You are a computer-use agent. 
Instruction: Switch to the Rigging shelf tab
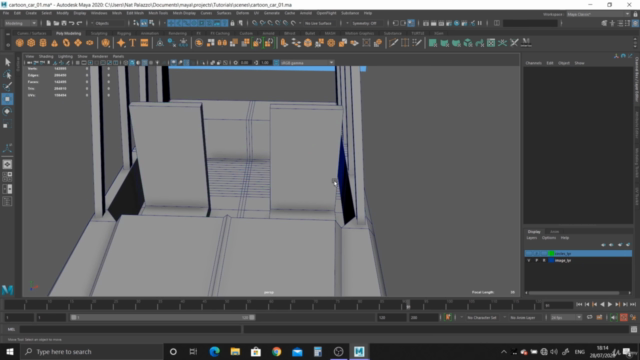point(124,33)
